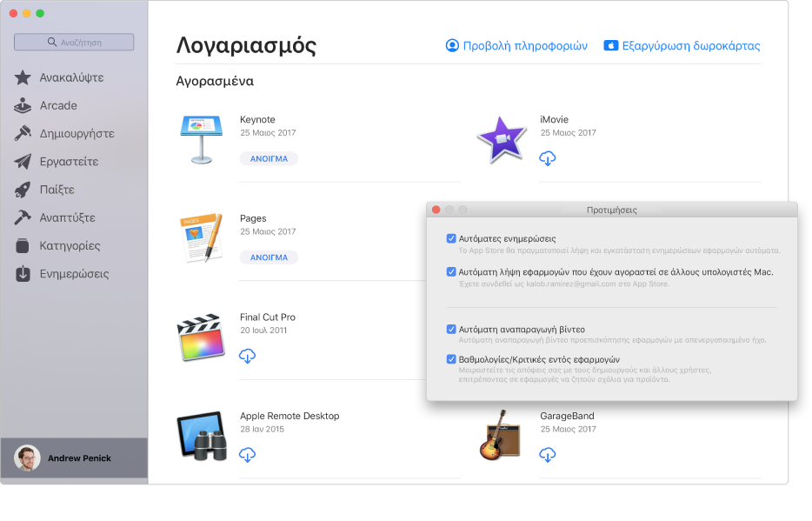This screenshot has height=521, width=812.
Task: Click the GarageBand title text
Action: pos(567,416)
